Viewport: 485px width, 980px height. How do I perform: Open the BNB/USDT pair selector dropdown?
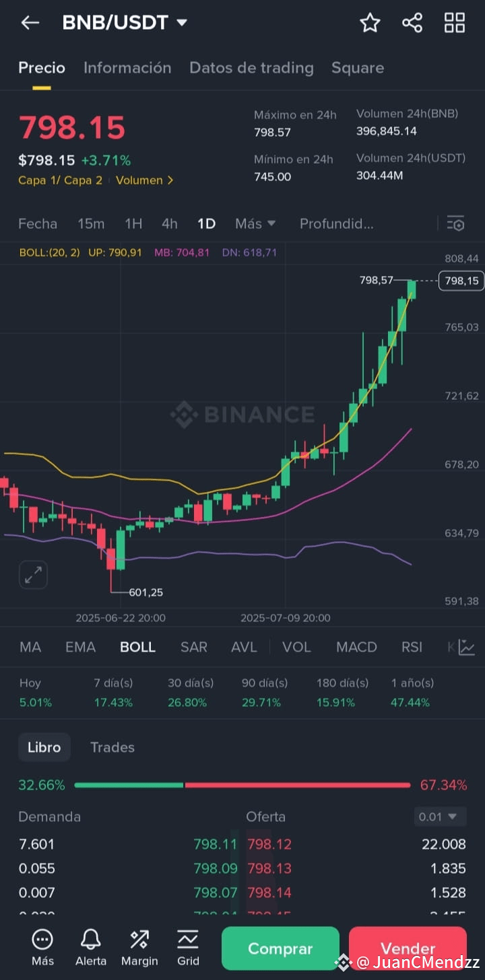[x=125, y=22]
